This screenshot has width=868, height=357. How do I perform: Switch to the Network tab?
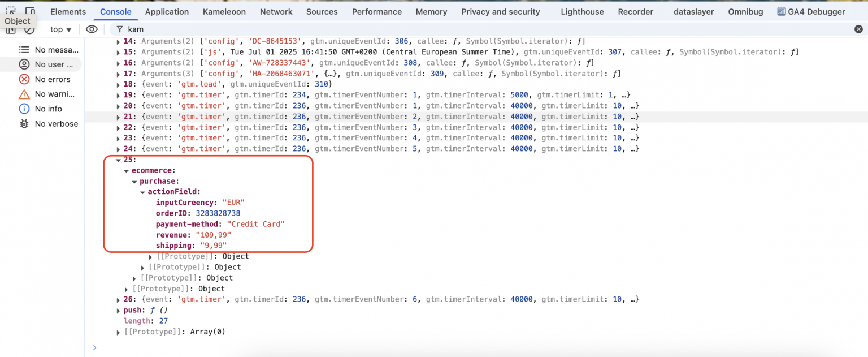(x=276, y=12)
